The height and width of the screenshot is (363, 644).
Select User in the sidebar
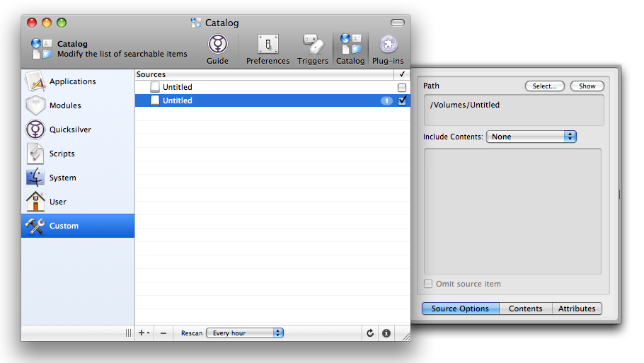[78, 202]
